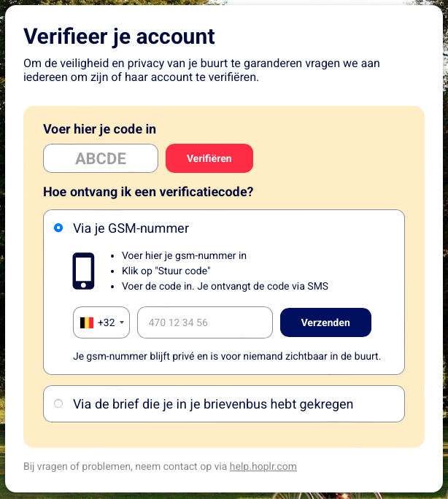Click the gsm-nummer privacy note text
The height and width of the screenshot is (499, 448).
(x=227, y=356)
